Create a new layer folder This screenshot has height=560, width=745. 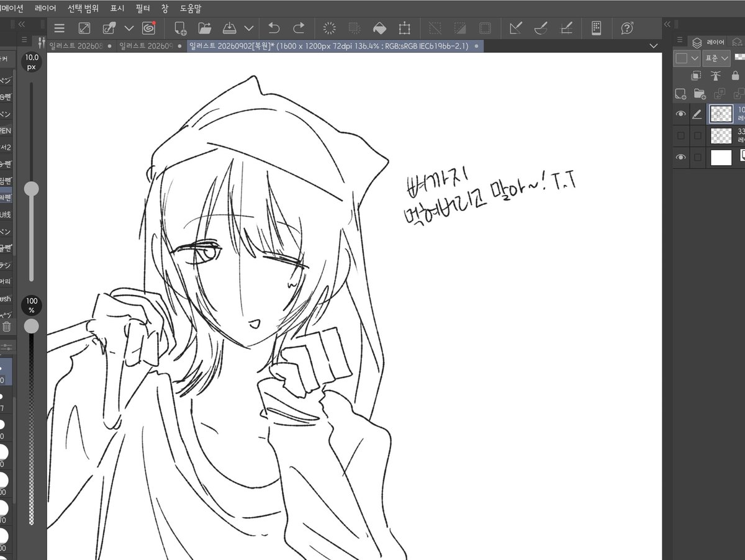coord(700,94)
